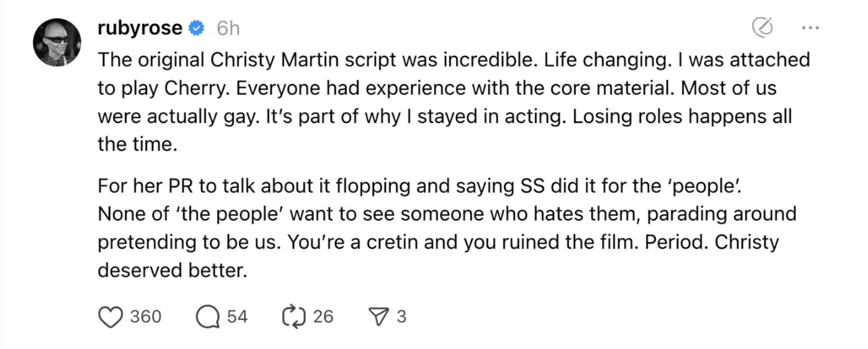868x349 pixels.
Task: Like the post with the heart icon
Action: (110, 317)
